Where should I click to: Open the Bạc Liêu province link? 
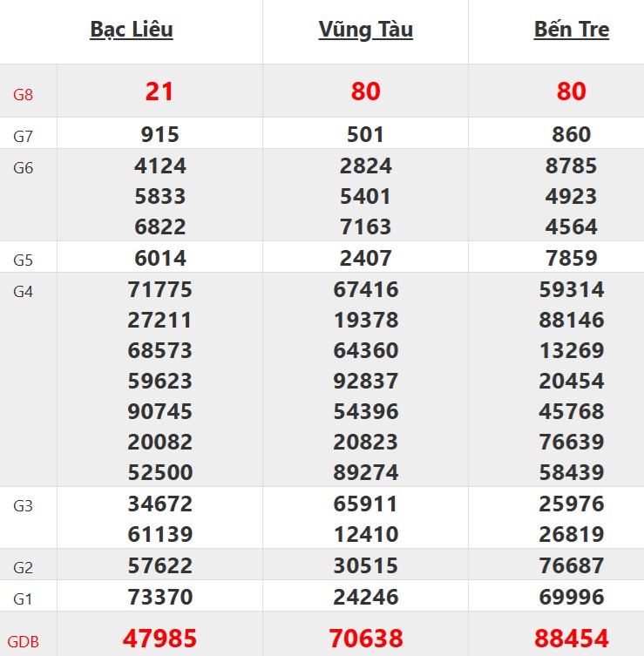[132, 30]
